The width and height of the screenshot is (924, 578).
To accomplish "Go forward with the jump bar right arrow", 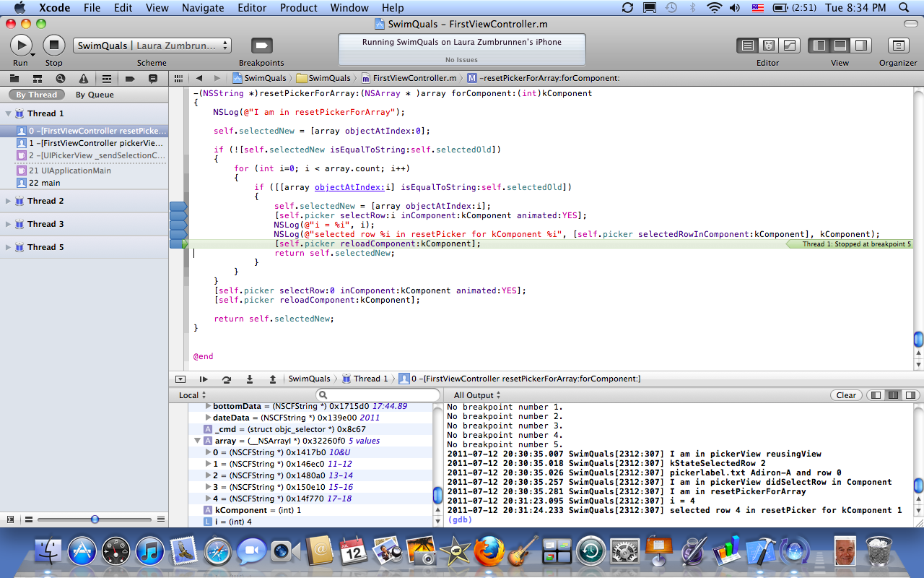I will tap(217, 78).
